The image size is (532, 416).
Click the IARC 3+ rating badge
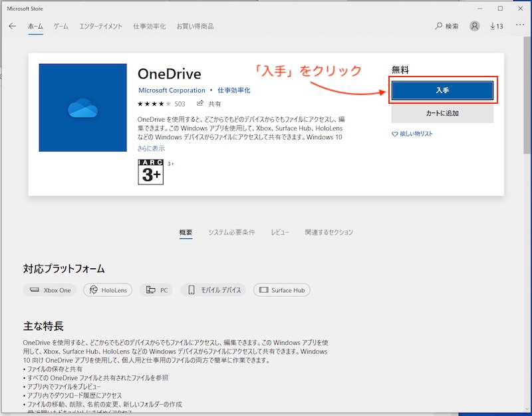151,172
